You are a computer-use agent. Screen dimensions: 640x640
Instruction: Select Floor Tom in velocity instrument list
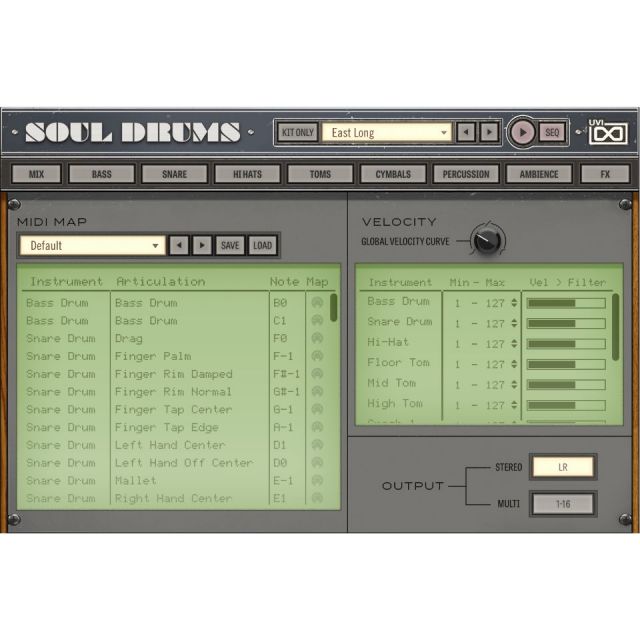click(x=398, y=362)
